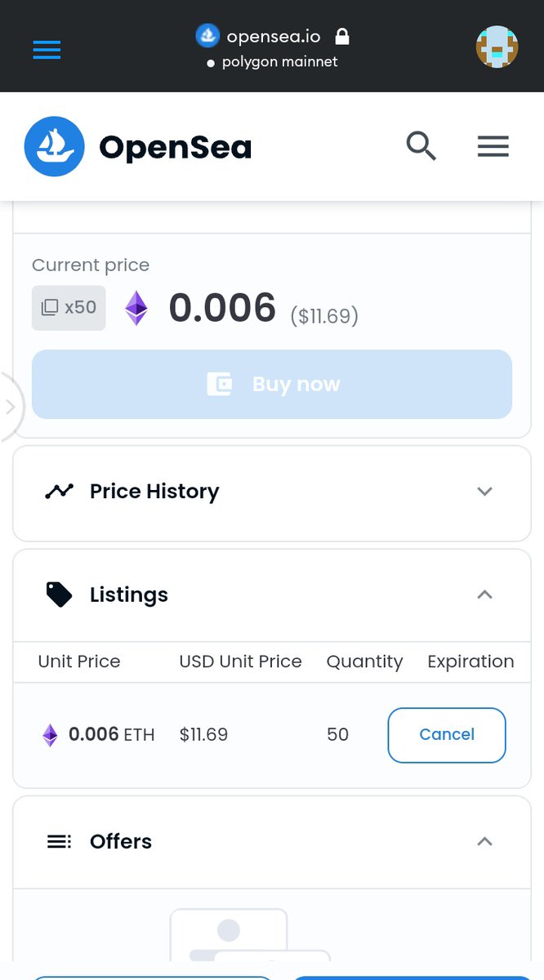Collapse the Offers section chevron

pyautogui.click(x=484, y=841)
